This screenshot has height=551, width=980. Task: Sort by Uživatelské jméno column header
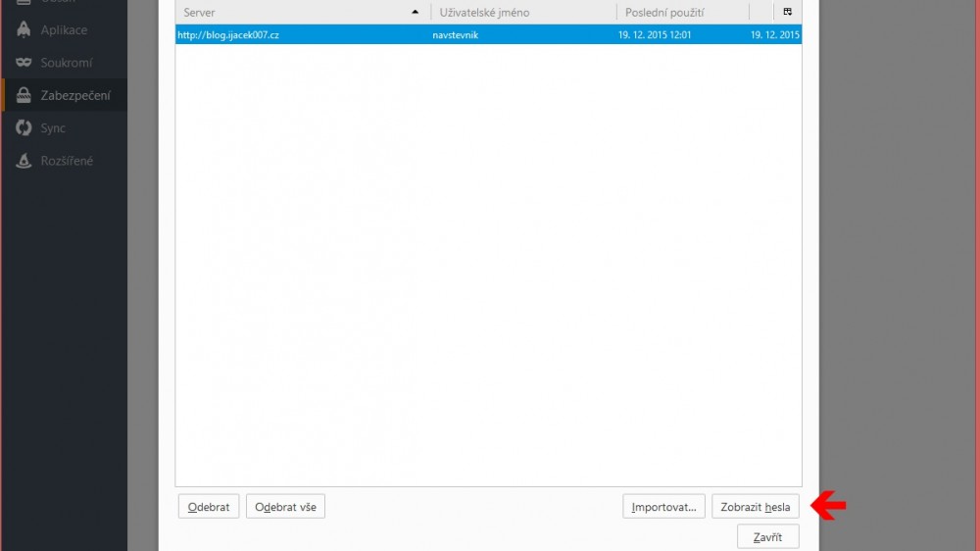coord(523,12)
